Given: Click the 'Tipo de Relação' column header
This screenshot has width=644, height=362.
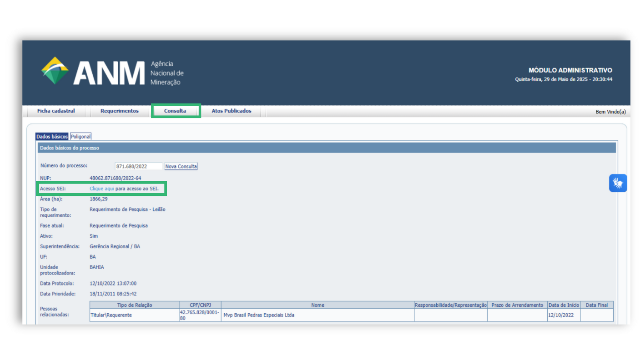Looking at the screenshot, I should tap(135, 305).
